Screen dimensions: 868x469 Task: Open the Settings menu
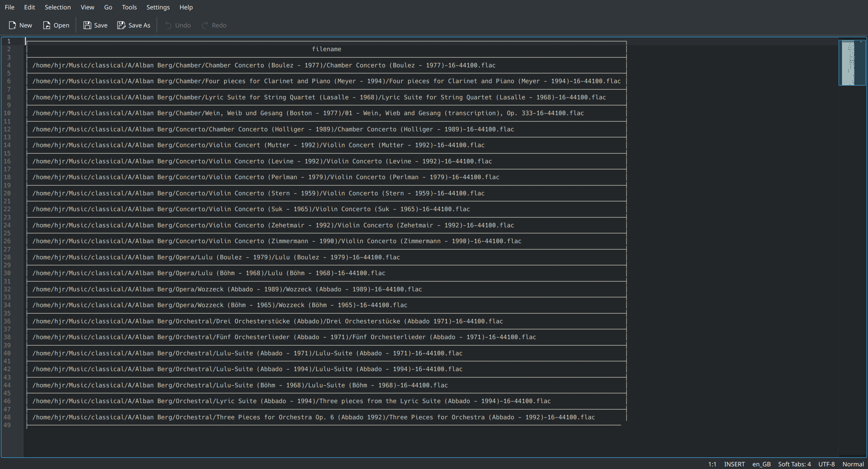point(158,7)
